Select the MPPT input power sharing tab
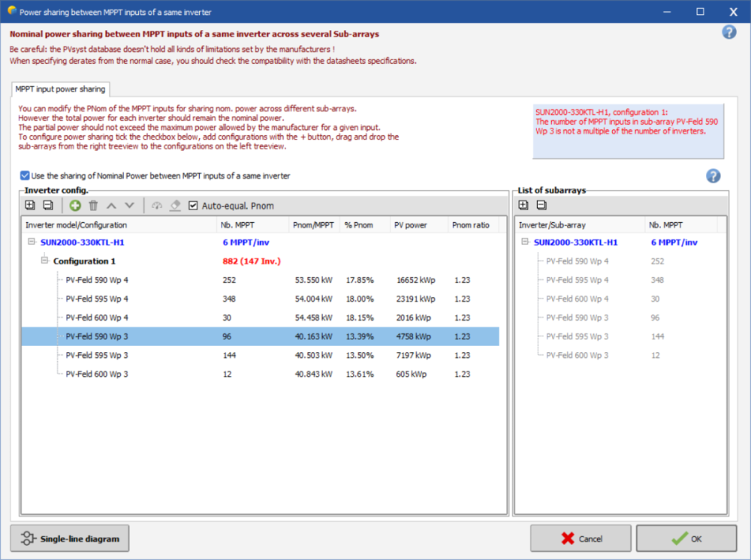Viewport: 751px width, 560px height. pos(60,89)
